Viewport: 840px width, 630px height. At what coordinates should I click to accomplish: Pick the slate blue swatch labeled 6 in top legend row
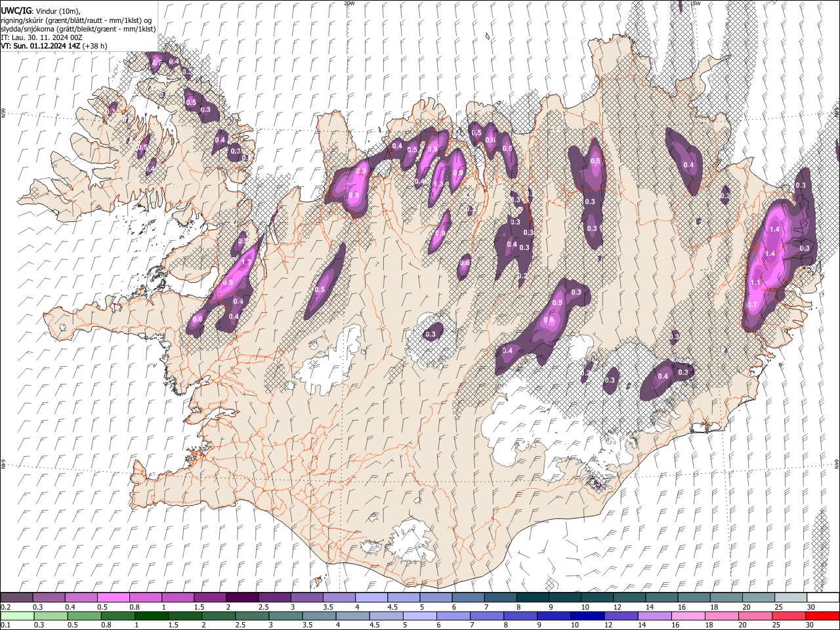click(468, 597)
